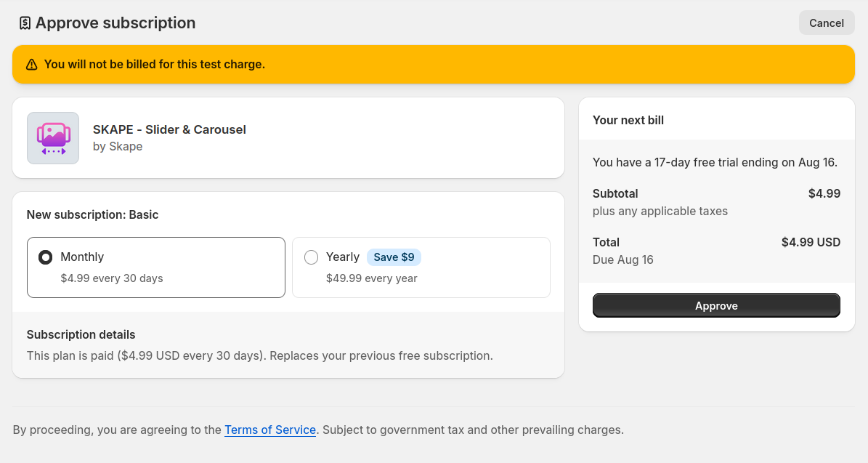This screenshot has height=463, width=868.
Task: Click the New subscription: Basic heading
Action: (92, 214)
